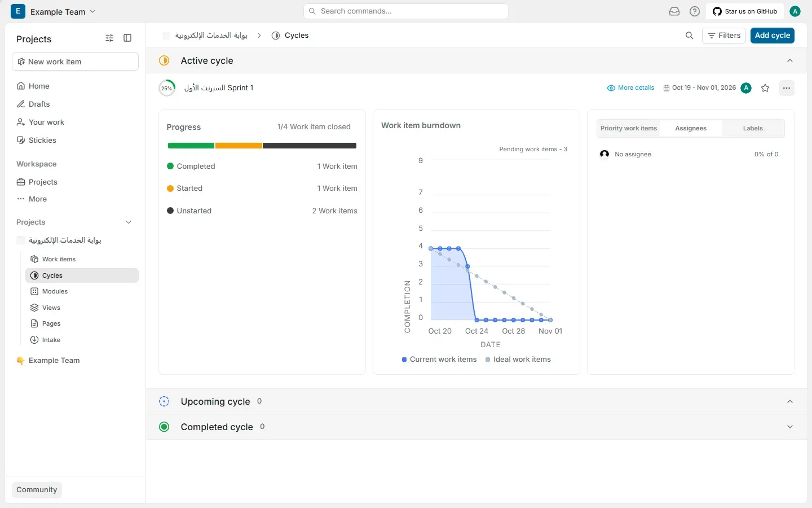The height and width of the screenshot is (508, 812).
Task: Collapse the sidebar with panel icon
Action: point(127,38)
